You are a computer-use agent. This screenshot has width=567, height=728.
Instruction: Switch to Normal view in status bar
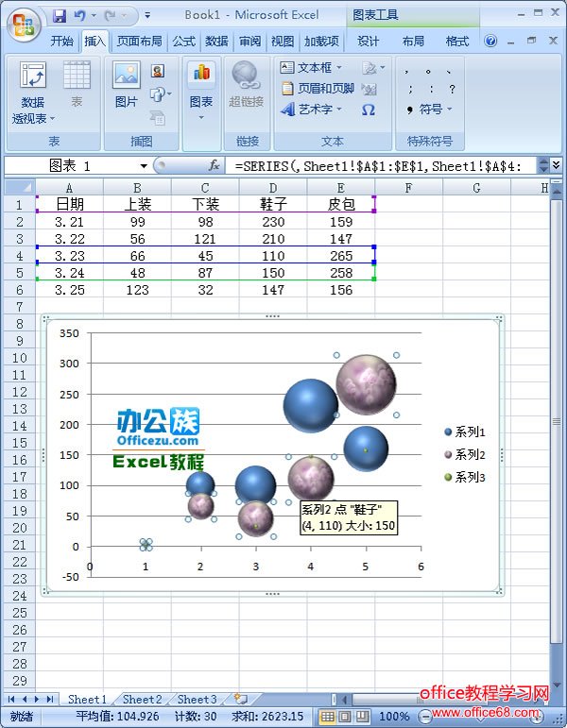point(326,717)
